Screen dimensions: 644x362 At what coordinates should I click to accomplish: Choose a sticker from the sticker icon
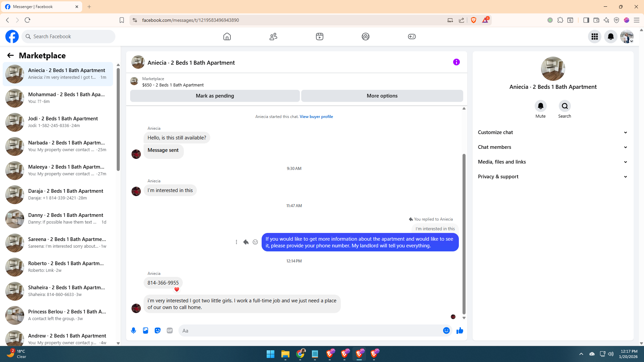(158, 330)
